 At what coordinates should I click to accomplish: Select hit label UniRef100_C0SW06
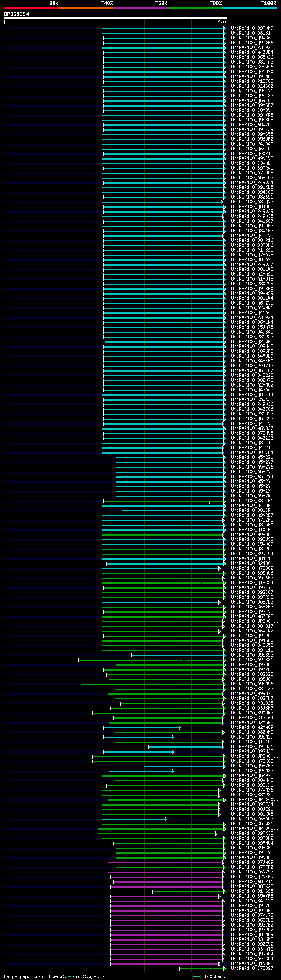(252, 67)
